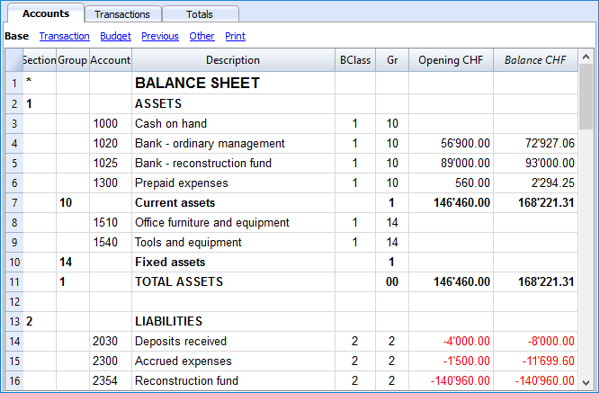The width and height of the screenshot is (599, 393).
Task: Select account number 1000 cell
Action: coord(110,124)
